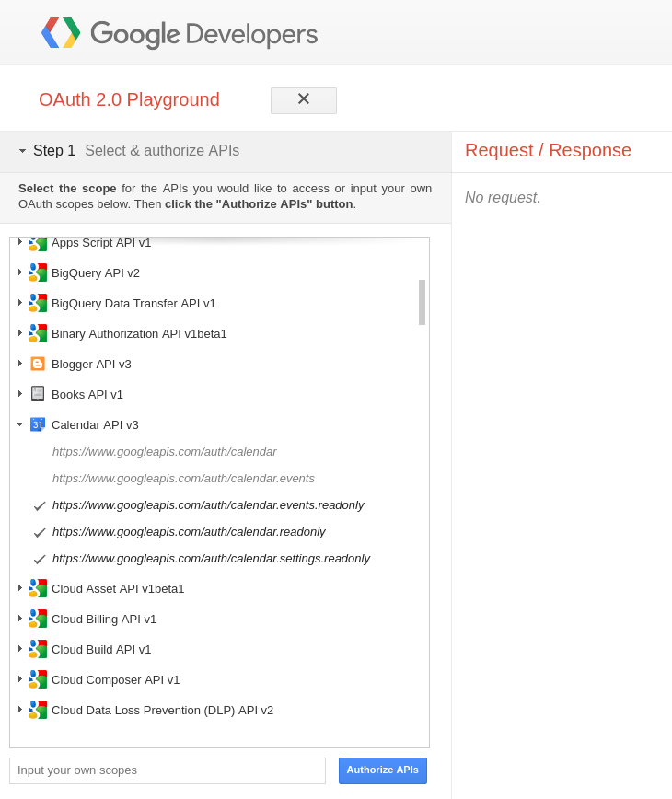Click the Books API v1 book icon
The image size is (672, 799).
38,394
